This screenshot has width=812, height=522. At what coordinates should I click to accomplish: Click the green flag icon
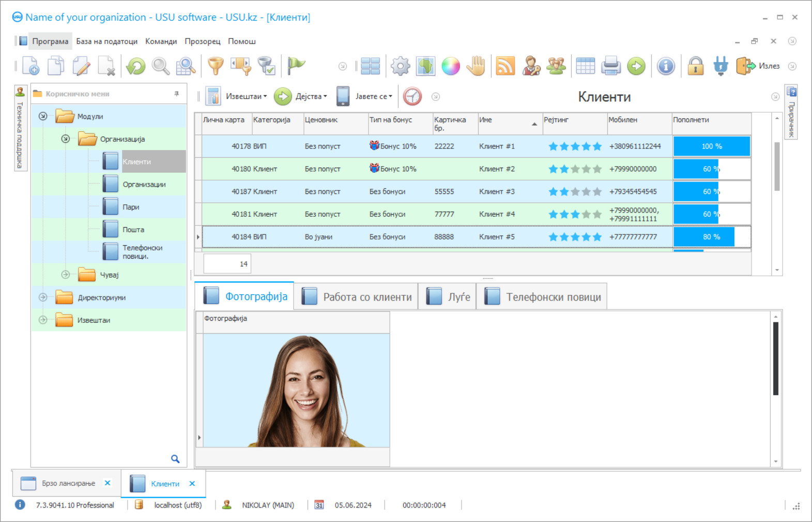click(296, 66)
